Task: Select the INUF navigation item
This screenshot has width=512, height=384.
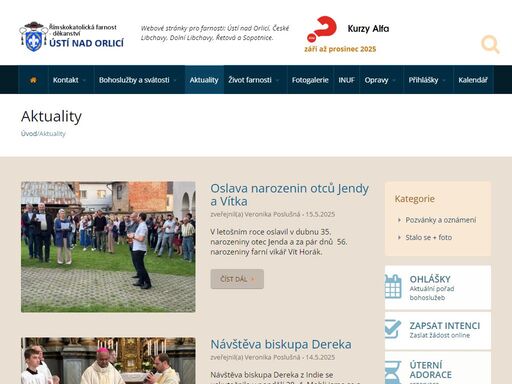Action: tap(346, 80)
